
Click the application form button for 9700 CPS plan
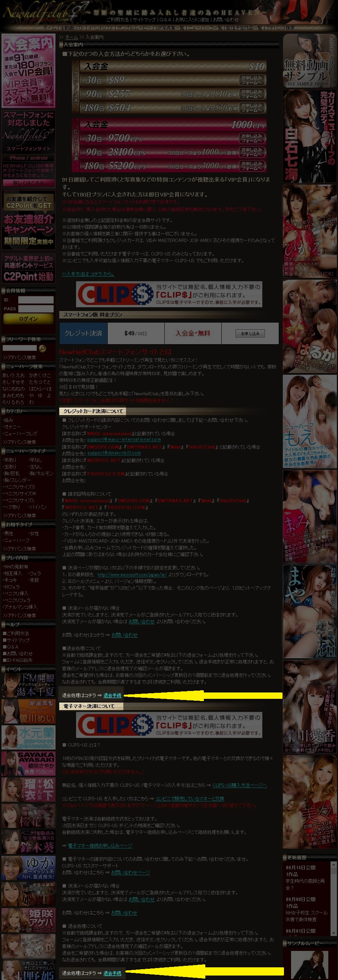pyautogui.click(x=252, y=138)
